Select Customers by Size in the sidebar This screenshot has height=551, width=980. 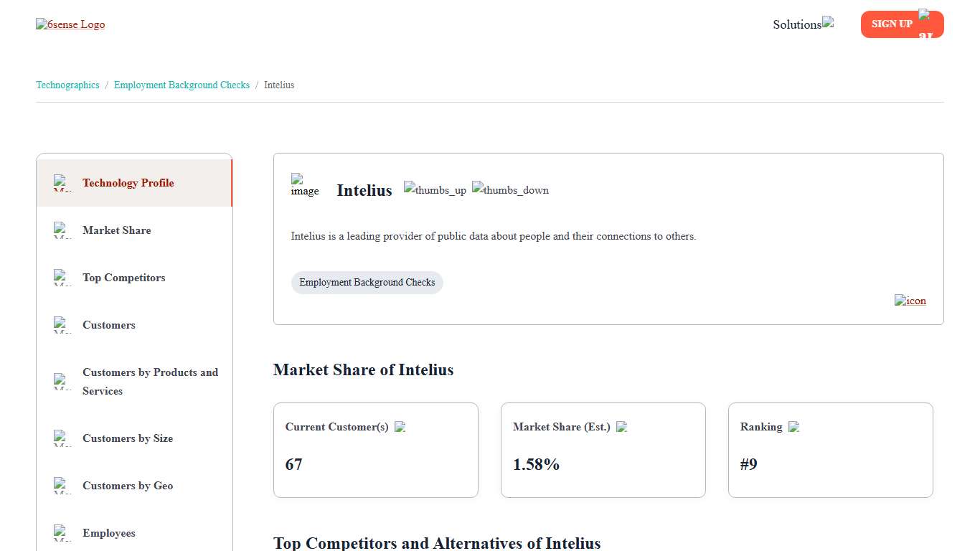[128, 438]
